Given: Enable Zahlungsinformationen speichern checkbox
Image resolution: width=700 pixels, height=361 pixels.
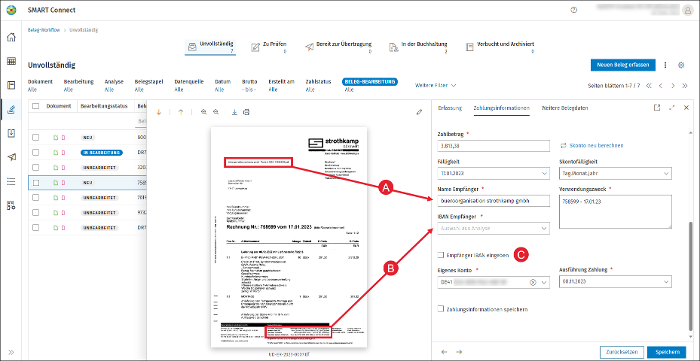Looking at the screenshot, I should (441, 309).
